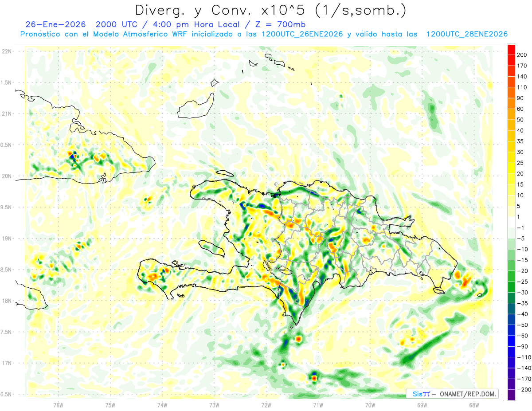The height and width of the screenshot is (411, 532).
Task: Click the '19N' latitude label
Action: point(7,239)
